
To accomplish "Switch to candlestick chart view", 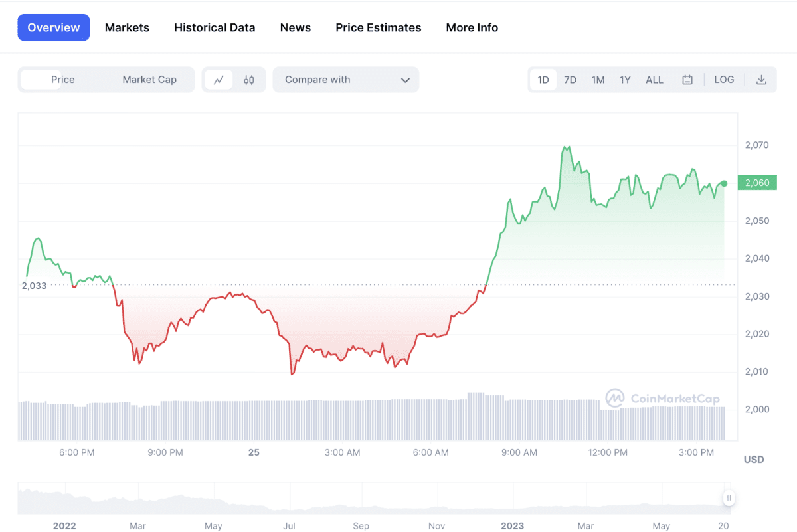I will point(248,79).
